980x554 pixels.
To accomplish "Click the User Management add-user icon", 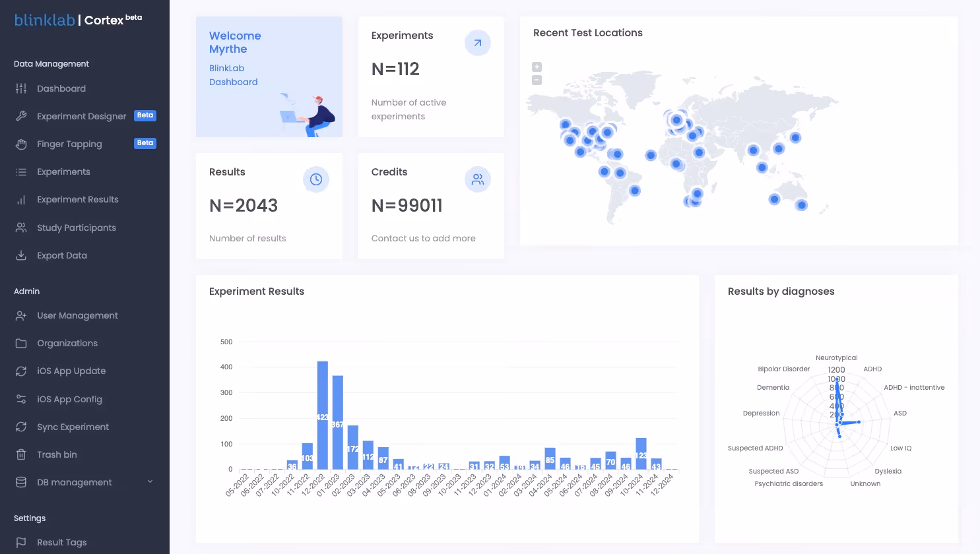I will 21,316.
